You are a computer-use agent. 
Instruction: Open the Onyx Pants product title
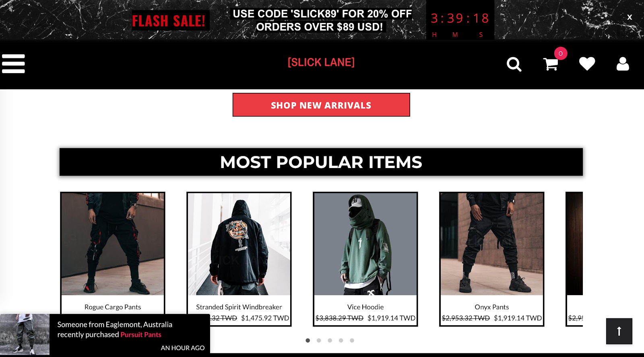492,307
